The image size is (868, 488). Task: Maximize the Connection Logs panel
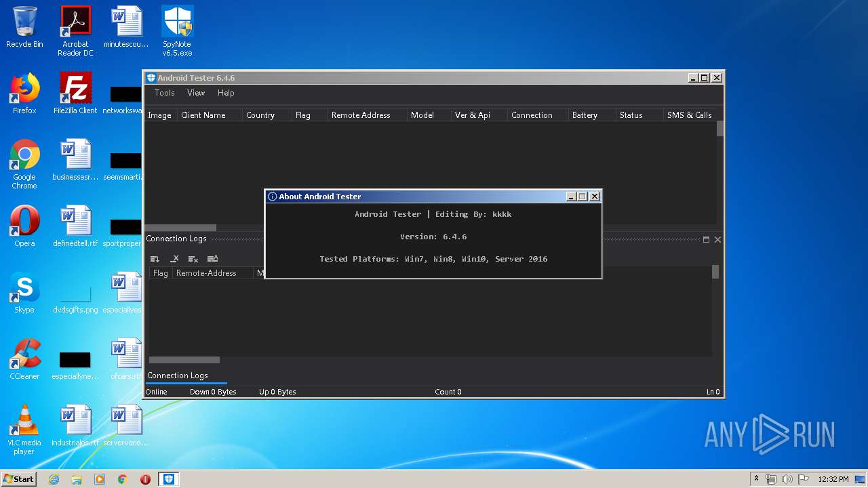706,239
